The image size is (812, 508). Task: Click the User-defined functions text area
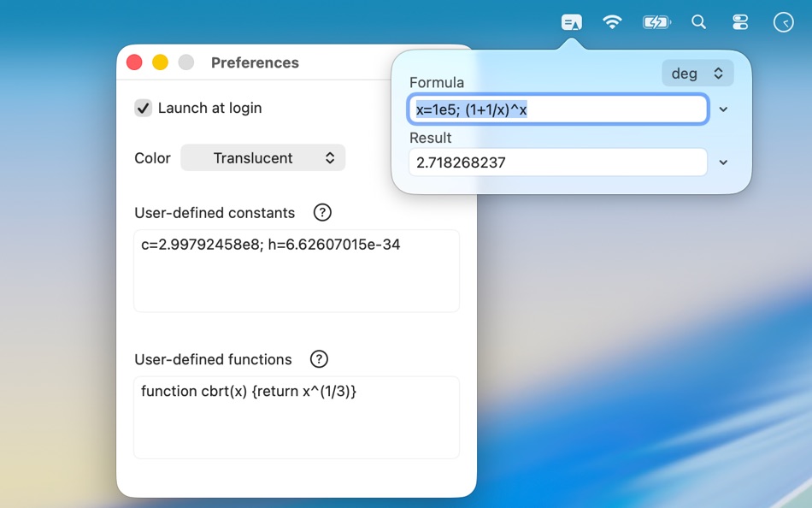[x=297, y=417]
